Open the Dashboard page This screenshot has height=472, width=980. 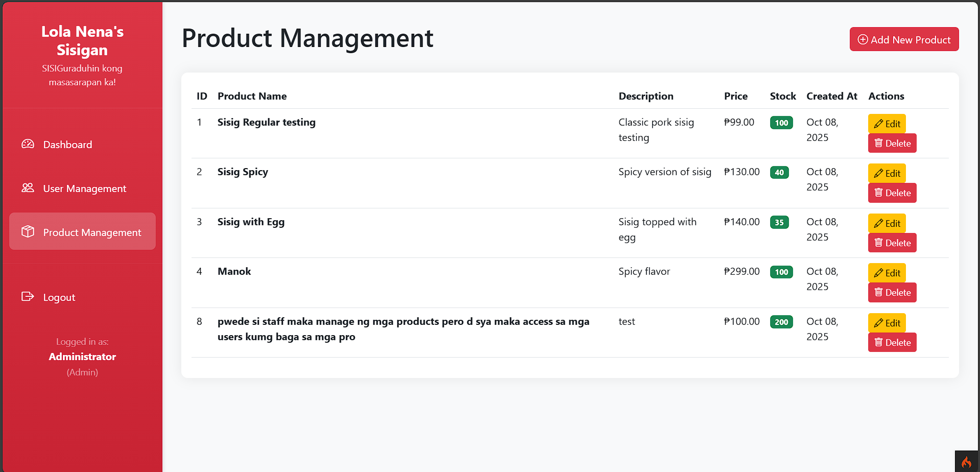[67, 144]
